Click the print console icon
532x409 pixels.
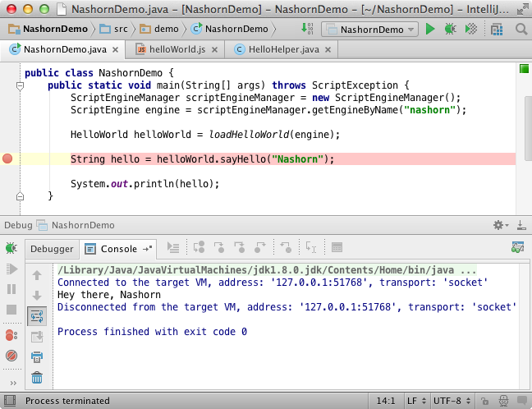37,357
